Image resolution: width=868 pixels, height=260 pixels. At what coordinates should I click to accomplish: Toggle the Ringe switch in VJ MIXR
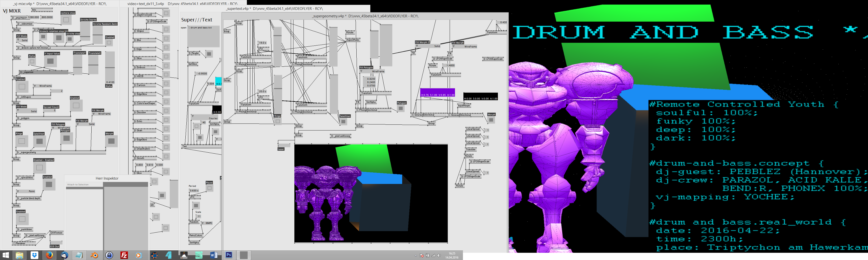pyautogui.click(x=22, y=141)
